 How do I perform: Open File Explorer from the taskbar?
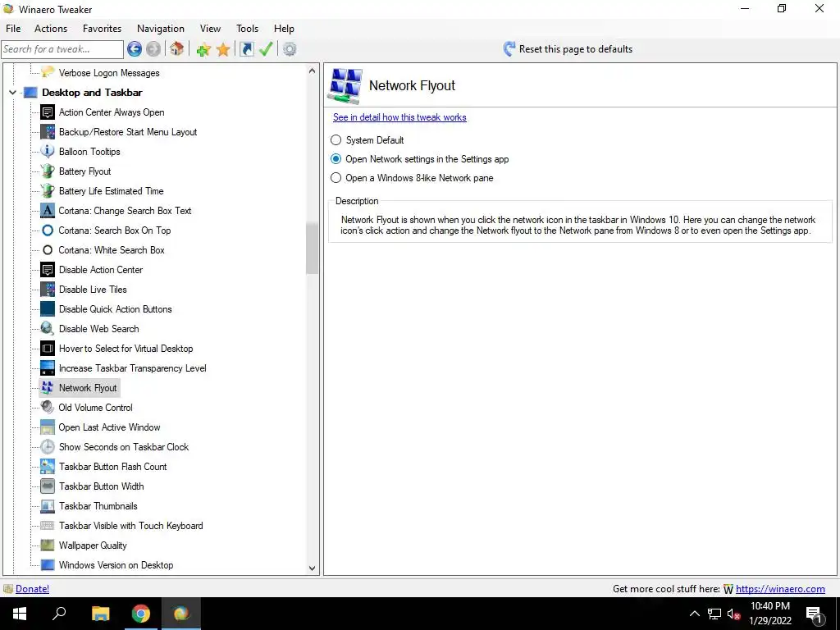coord(100,614)
